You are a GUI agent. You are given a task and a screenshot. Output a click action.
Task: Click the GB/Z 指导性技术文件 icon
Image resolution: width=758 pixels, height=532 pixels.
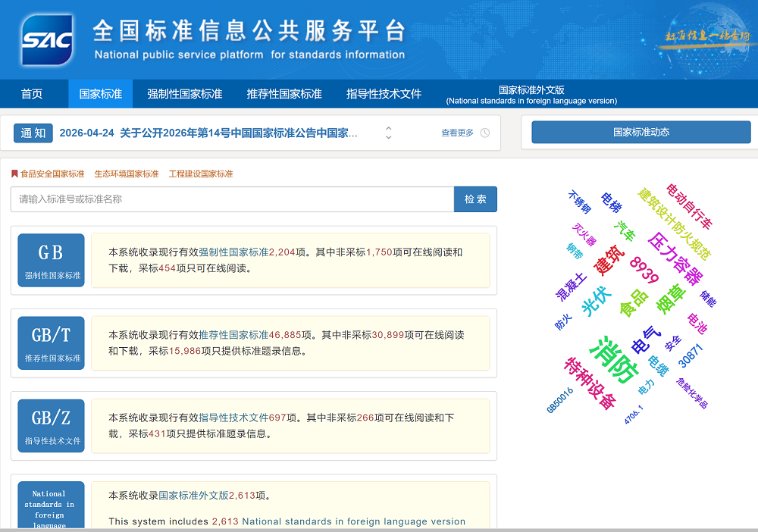50,425
